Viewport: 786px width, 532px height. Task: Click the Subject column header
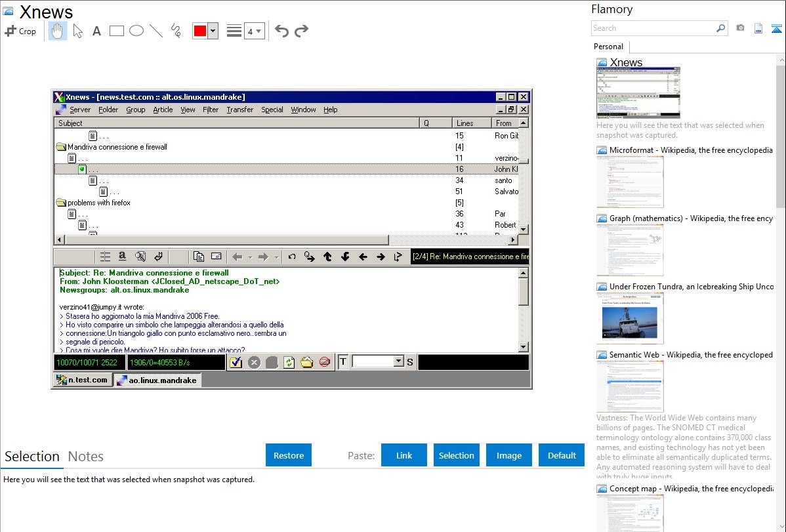tap(237, 123)
